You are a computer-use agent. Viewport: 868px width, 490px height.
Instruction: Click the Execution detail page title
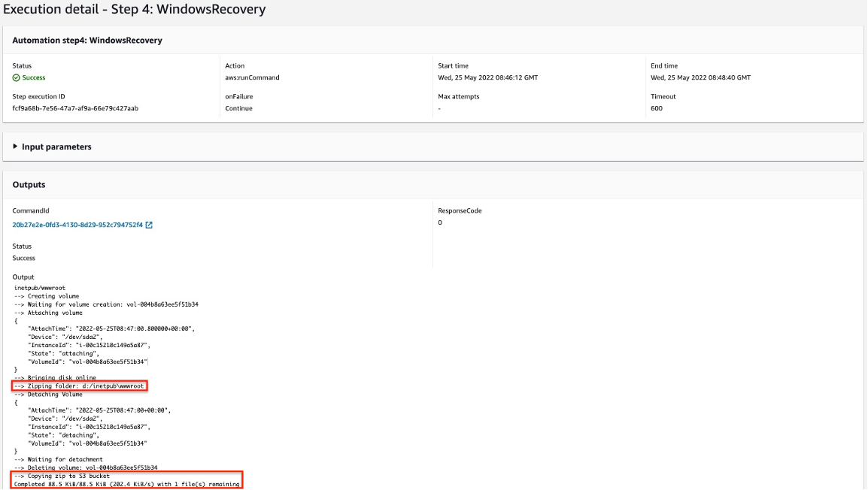tap(135, 10)
